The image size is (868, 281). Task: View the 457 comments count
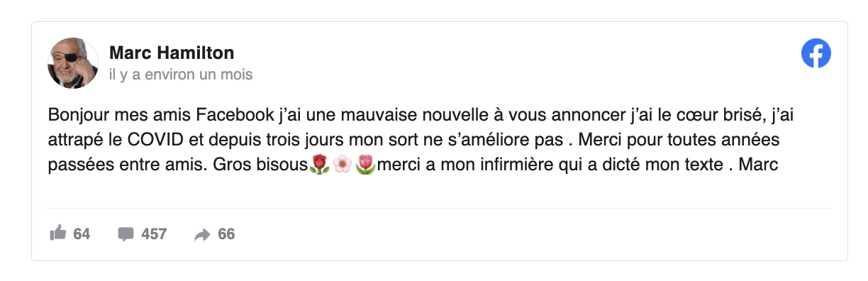point(154,234)
